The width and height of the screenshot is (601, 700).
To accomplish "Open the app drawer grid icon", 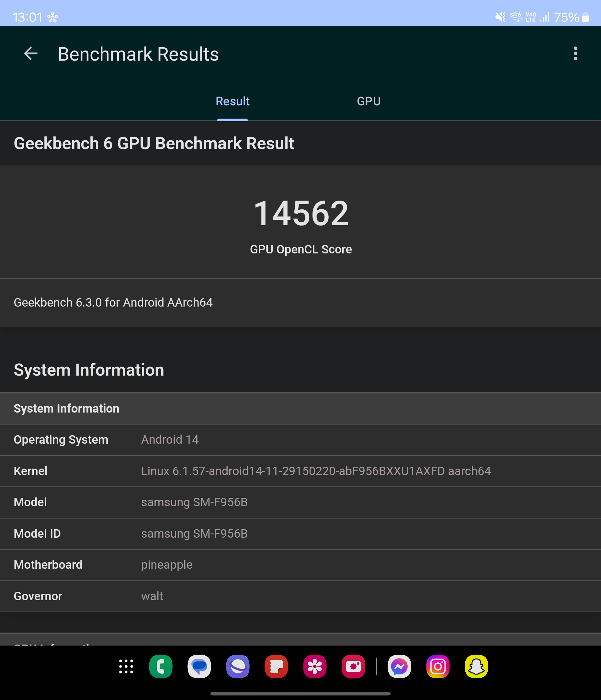I will click(126, 667).
